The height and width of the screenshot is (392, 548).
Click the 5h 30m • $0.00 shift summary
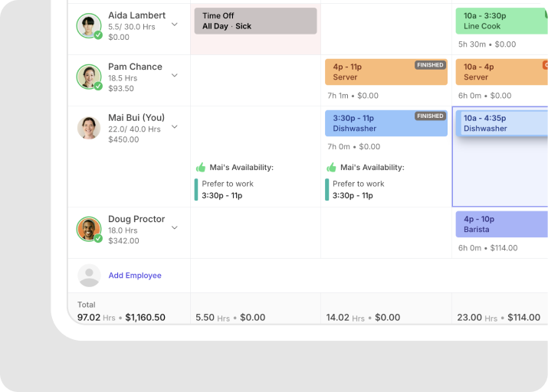487,44
